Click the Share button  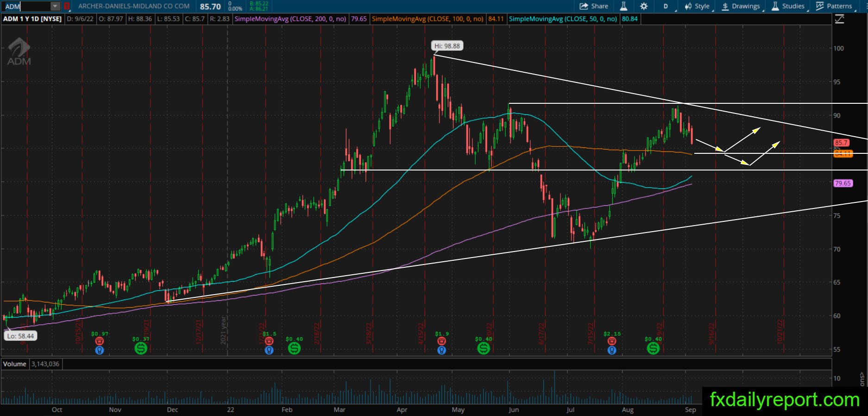tap(594, 6)
